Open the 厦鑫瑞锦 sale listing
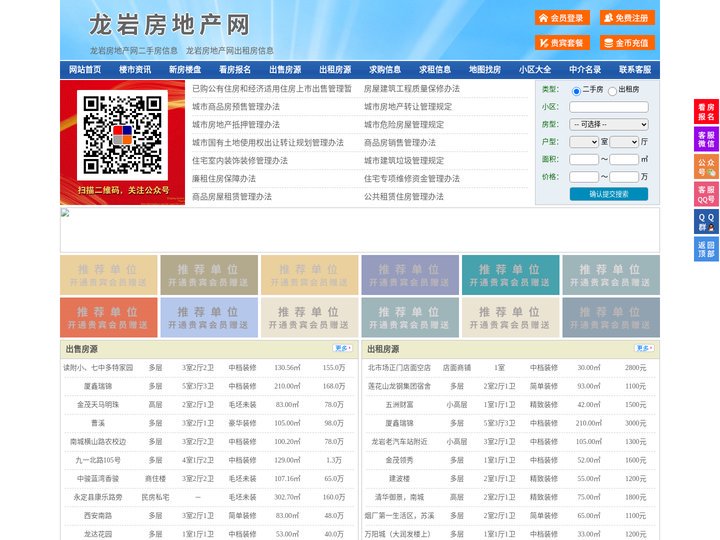 click(98, 386)
